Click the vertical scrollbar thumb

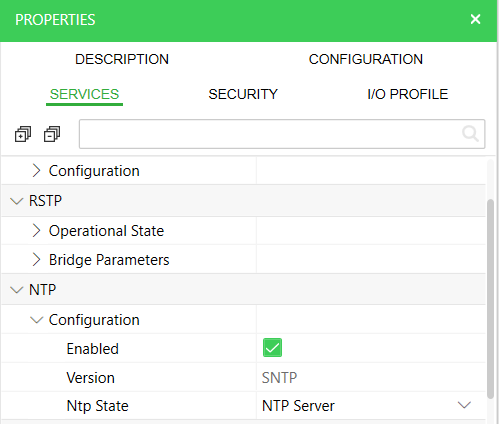pos(490,298)
